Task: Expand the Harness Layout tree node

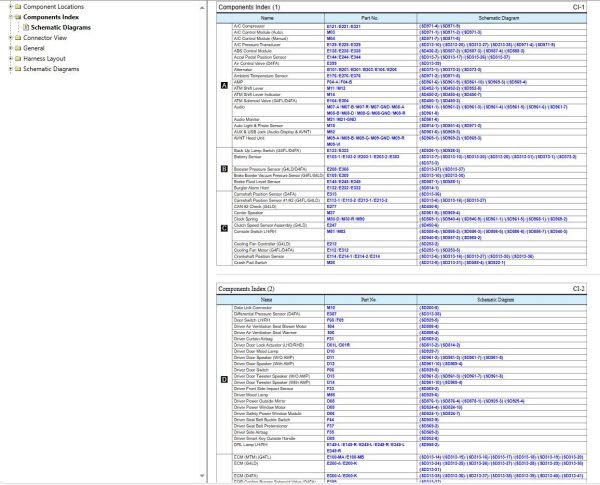Action: pos(11,58)
